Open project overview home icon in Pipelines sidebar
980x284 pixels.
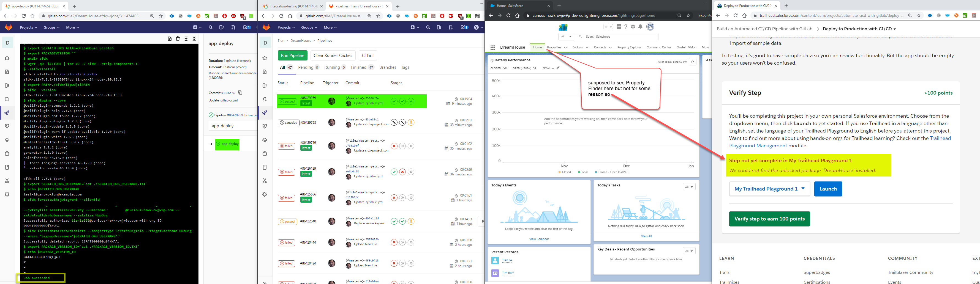(265, 58)
